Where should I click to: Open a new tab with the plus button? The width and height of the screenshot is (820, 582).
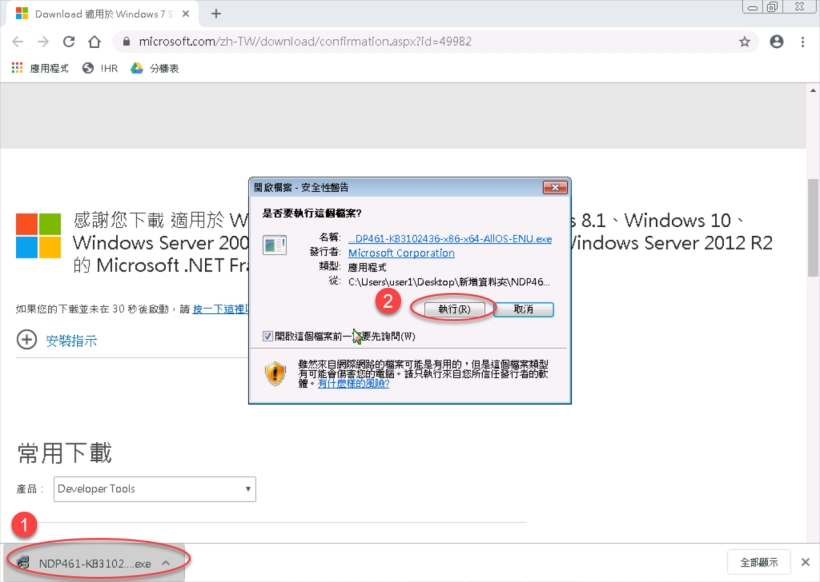pyautogui.click(x=216, y=14)
